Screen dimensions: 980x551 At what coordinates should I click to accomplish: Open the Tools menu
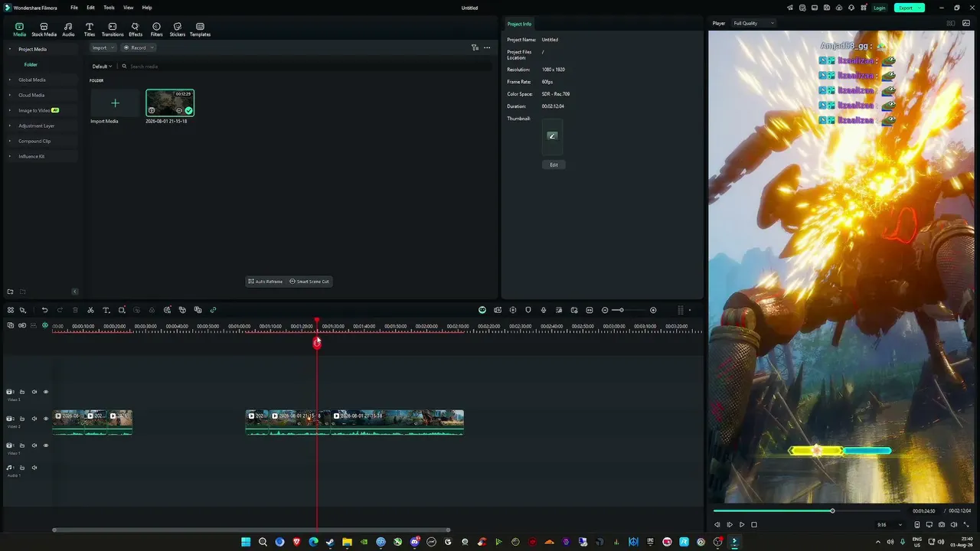109,8
